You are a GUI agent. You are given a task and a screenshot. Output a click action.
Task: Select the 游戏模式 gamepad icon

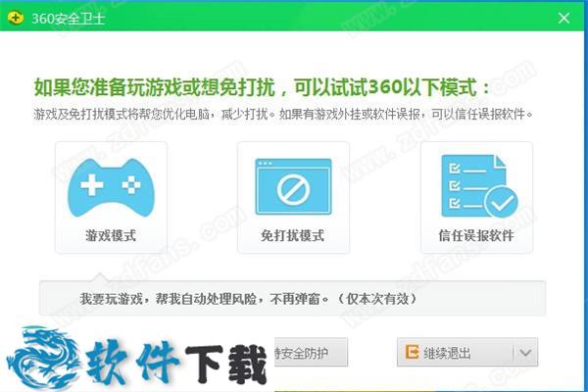click(x=111, y=187)
